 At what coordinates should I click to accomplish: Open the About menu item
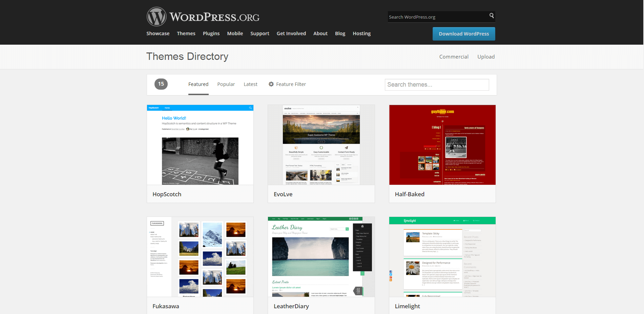(x=320, y=33)
